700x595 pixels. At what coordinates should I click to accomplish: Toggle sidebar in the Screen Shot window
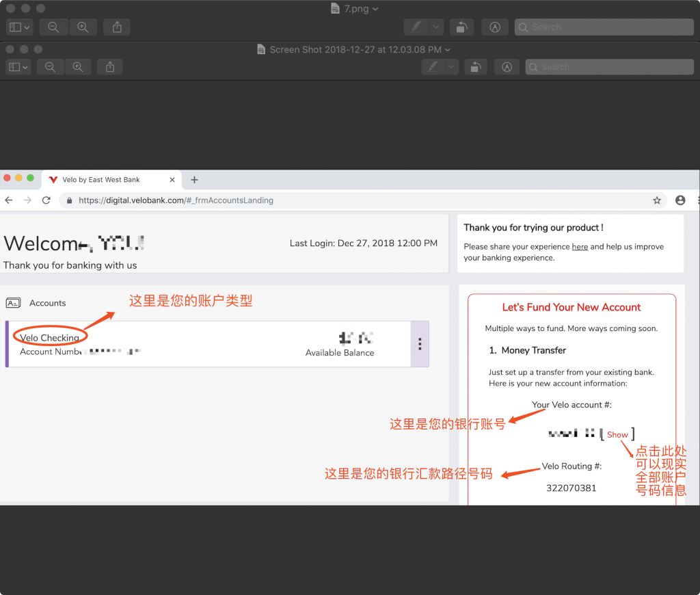point(18,67)
